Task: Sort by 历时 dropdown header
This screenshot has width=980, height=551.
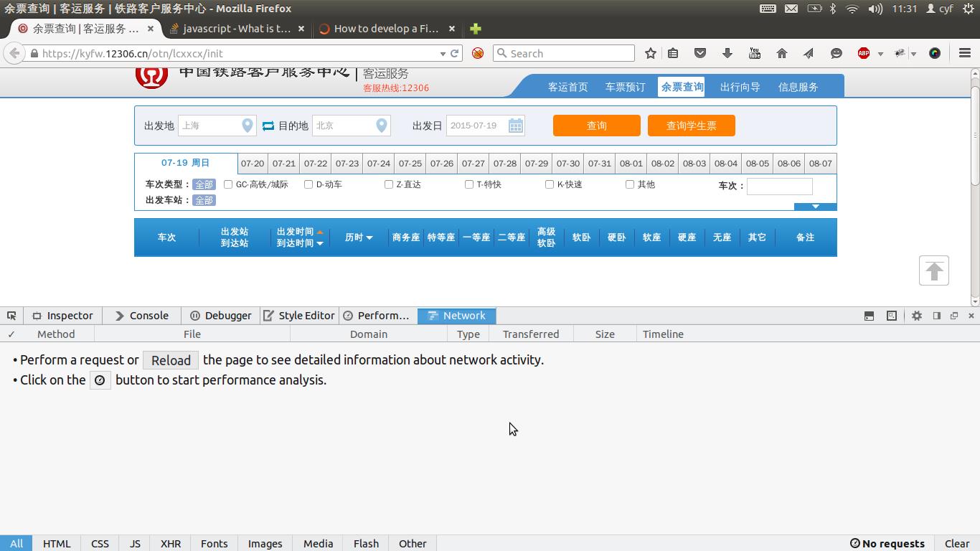Action: coord(359,237)
